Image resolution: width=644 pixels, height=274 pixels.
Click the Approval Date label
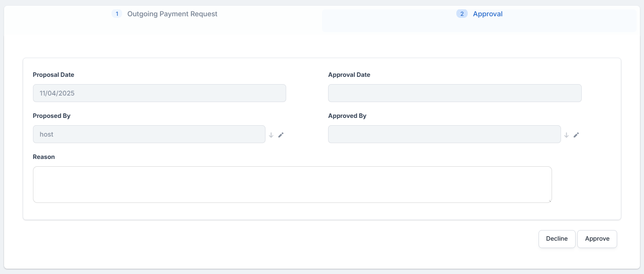click(x=349, y=75)
